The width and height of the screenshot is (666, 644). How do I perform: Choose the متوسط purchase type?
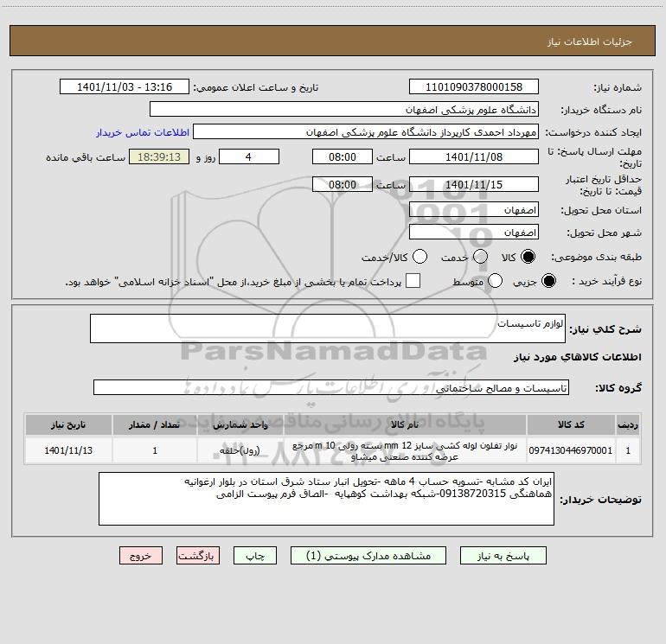click(495, 281)
